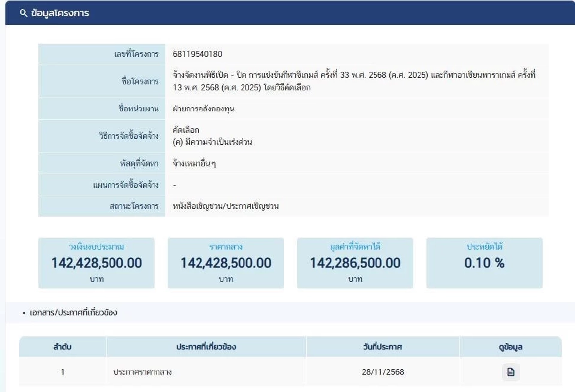The width and height of the screenshot is (575, 392).
Task: Open the ประกาศราคากลาง announcement entry
Action: coord(144,372)
